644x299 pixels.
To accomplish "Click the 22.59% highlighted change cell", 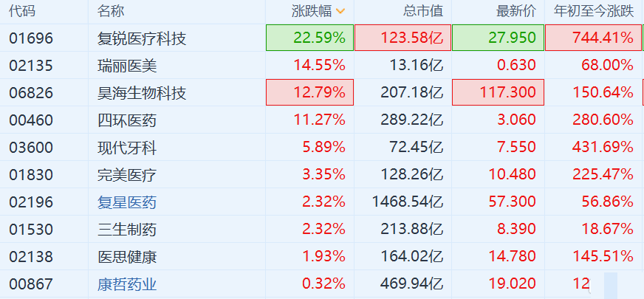I will coord(310,38).
